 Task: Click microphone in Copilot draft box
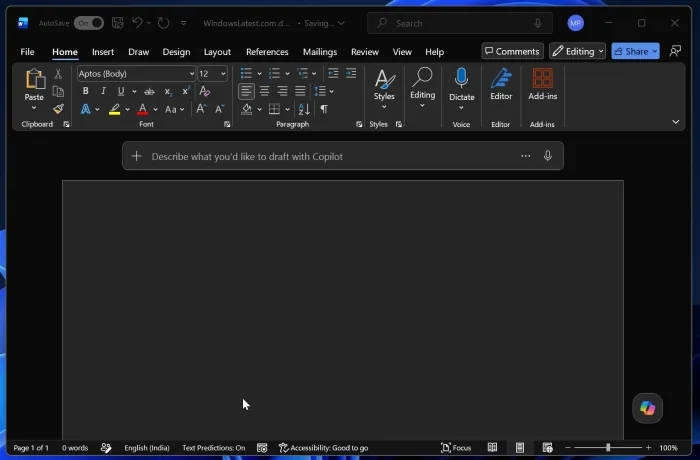click(x=548, y=156)
